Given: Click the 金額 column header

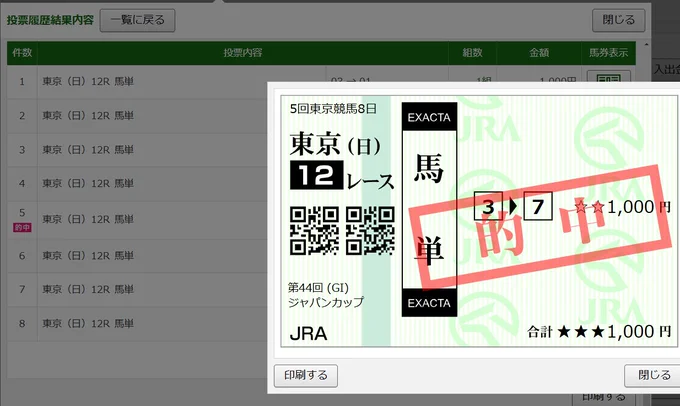Looking at the screenshot, I should click(x=539, y=53).
